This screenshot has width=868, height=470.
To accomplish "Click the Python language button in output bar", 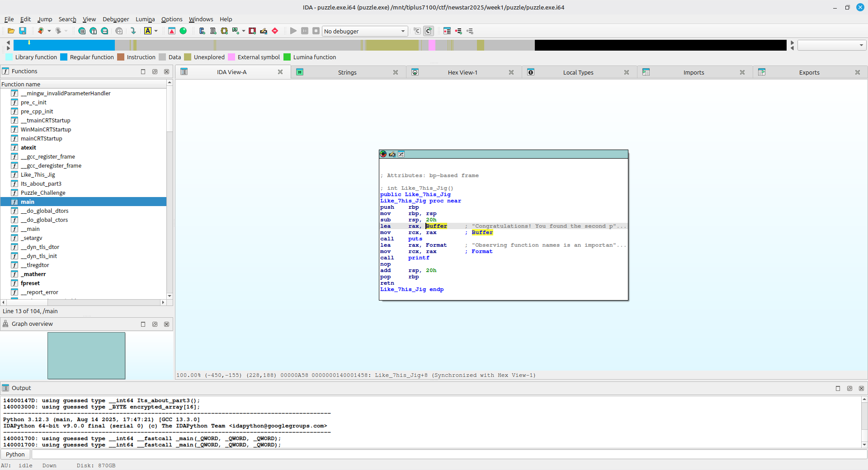I will tap(15, 454).
